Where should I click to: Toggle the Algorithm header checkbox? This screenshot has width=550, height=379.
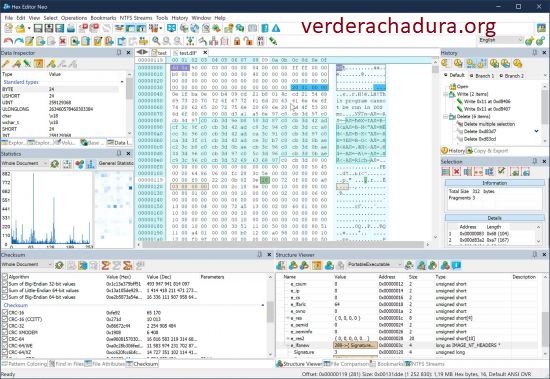(5, 277)
